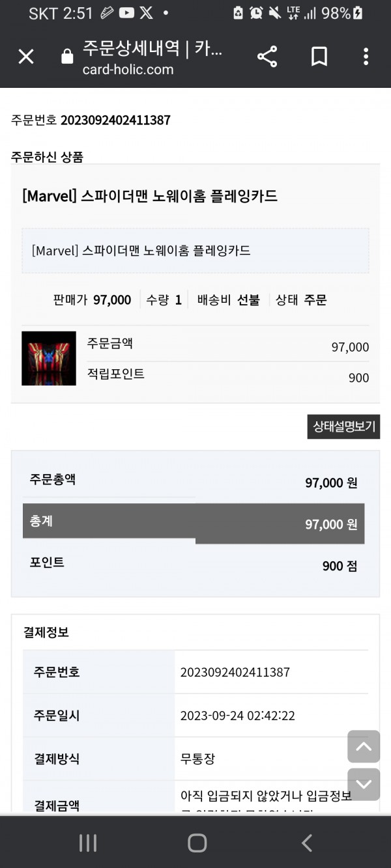The image size is (391, 868).
Task: Tap the 총계 total amount row
Action: click(194, 524)
